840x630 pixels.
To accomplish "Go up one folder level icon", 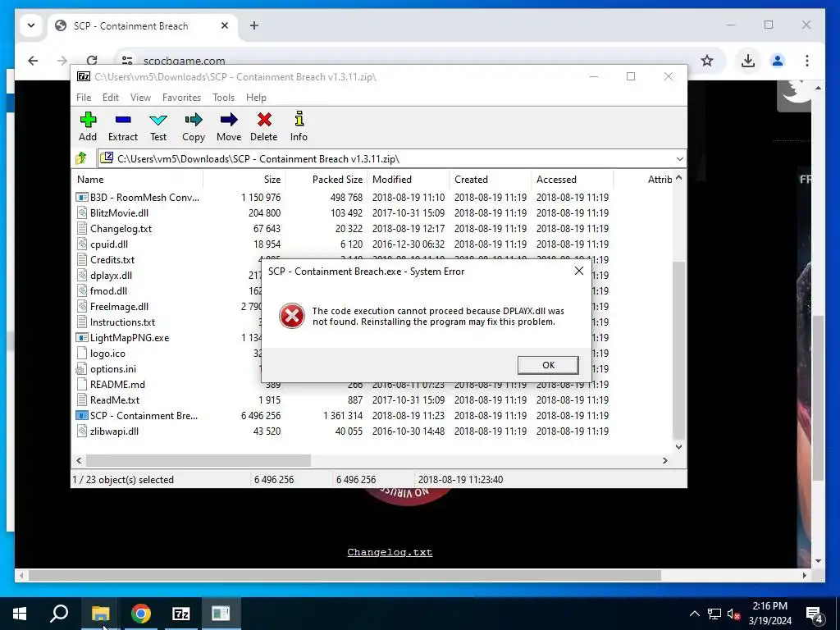I will pos(81,158).
